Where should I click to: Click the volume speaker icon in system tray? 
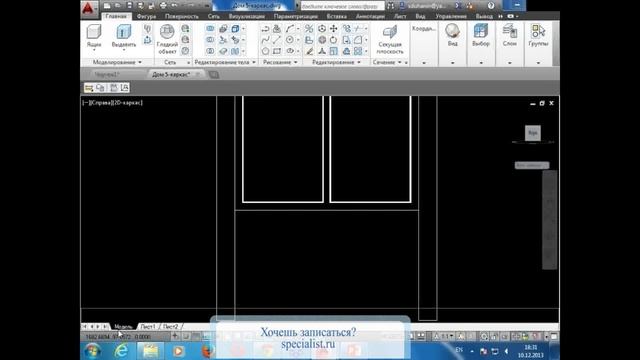507,351
